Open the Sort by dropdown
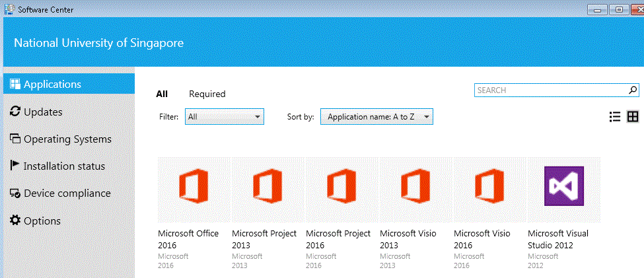 tap(376, 117)
